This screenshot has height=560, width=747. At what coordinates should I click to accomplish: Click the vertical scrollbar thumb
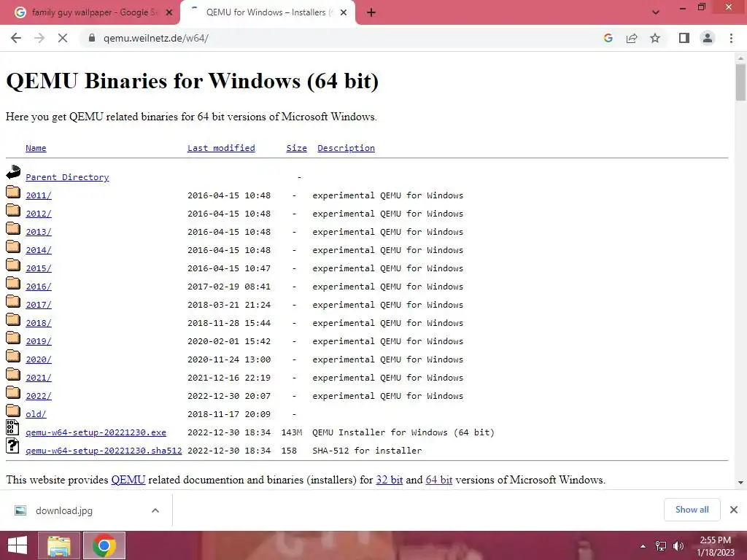tap(740, 82)
